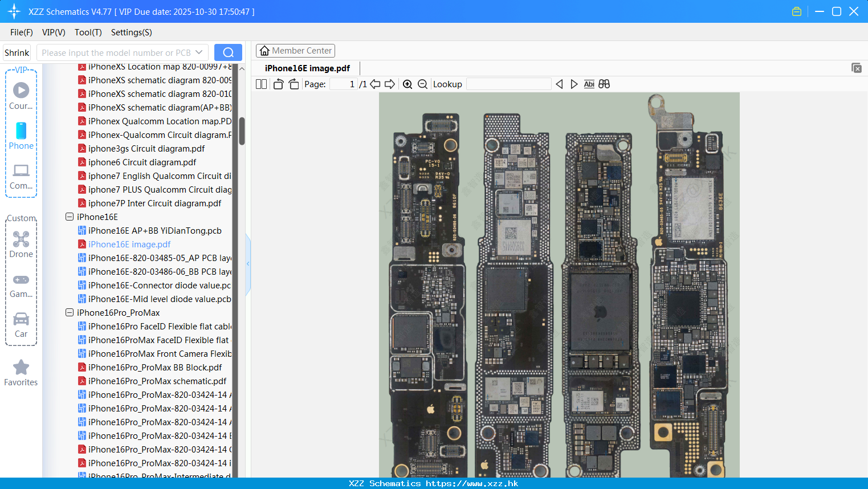Find previous lookup match

(559, 84)
